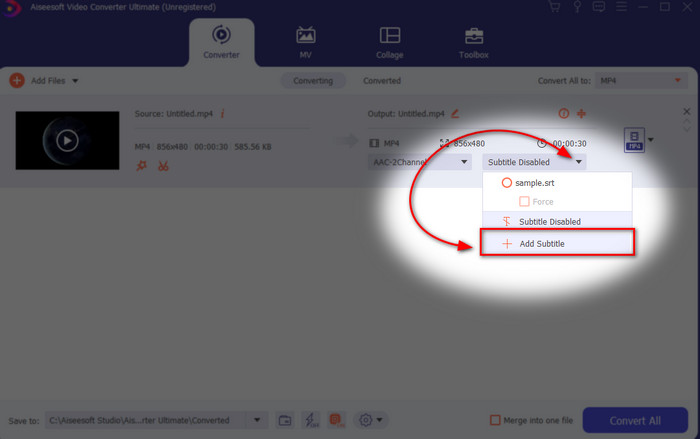Open the Collage tab
Viewport: 700px width, 439px height.
[x=390, y=43]
